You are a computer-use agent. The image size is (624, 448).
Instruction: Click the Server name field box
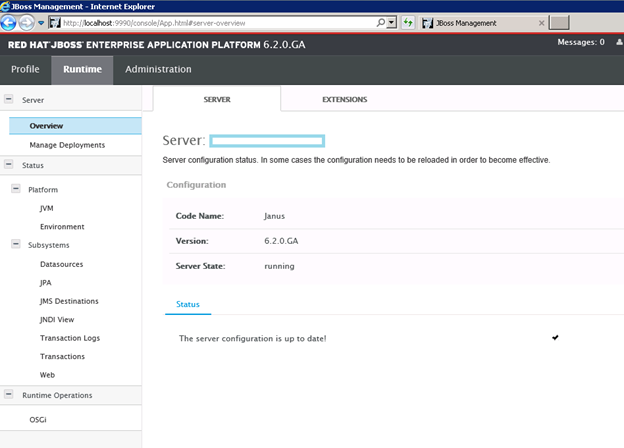coord(267,141)
